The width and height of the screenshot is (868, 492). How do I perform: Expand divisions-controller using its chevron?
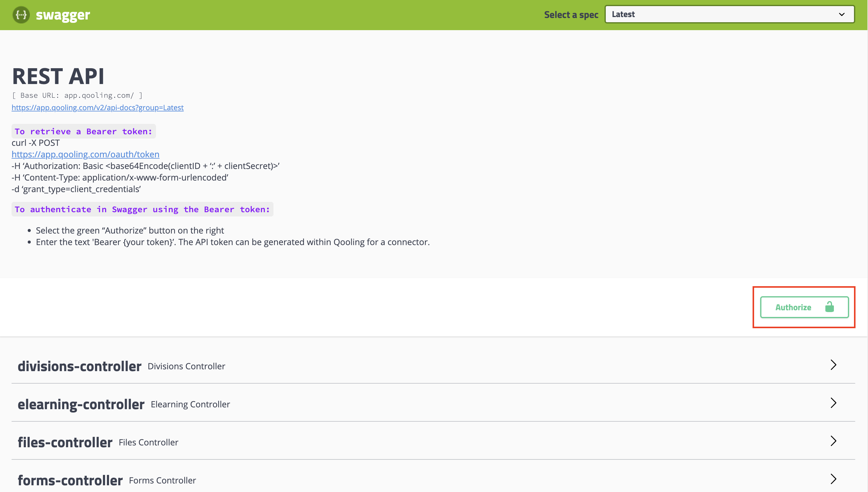(x=833, y=365)
